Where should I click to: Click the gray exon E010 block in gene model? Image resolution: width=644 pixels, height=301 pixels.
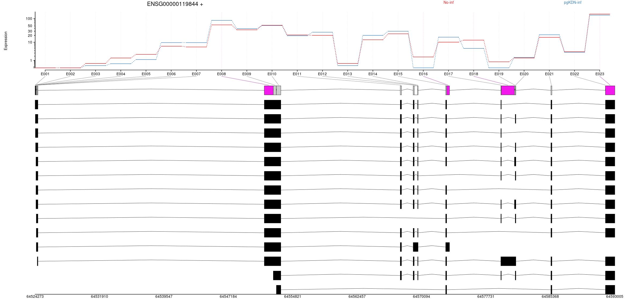(279, 90)
